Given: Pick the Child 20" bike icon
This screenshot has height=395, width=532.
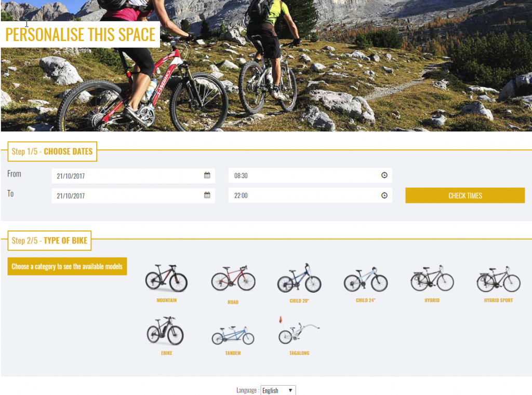Looking at the screenshot, I should [x=299, y=278].
